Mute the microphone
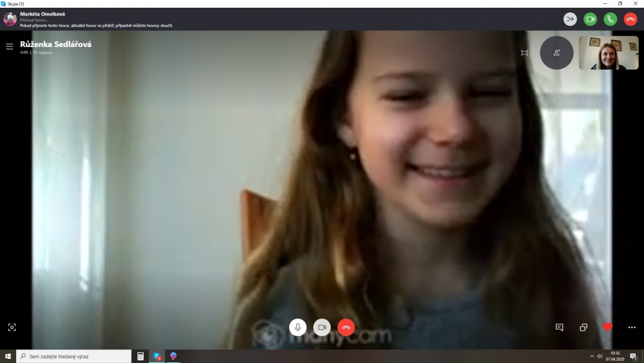 [x=298, y=328]
